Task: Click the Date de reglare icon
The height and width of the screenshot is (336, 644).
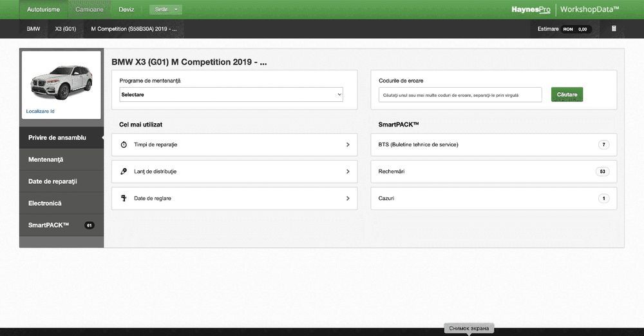Action: (x=124, y=198)
